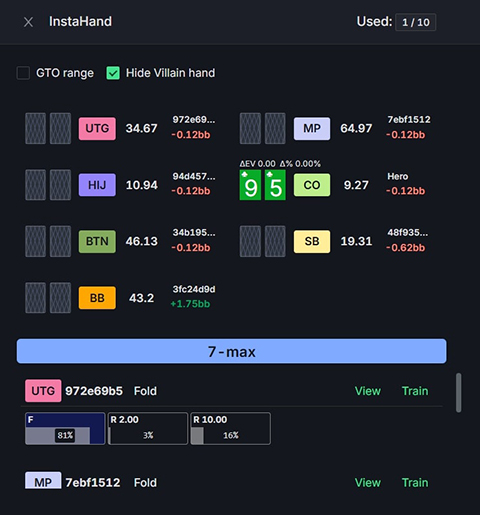Click the 7-max table size bar
The width and height of the screenshot is (480, 515).
[x=232, y=351]
